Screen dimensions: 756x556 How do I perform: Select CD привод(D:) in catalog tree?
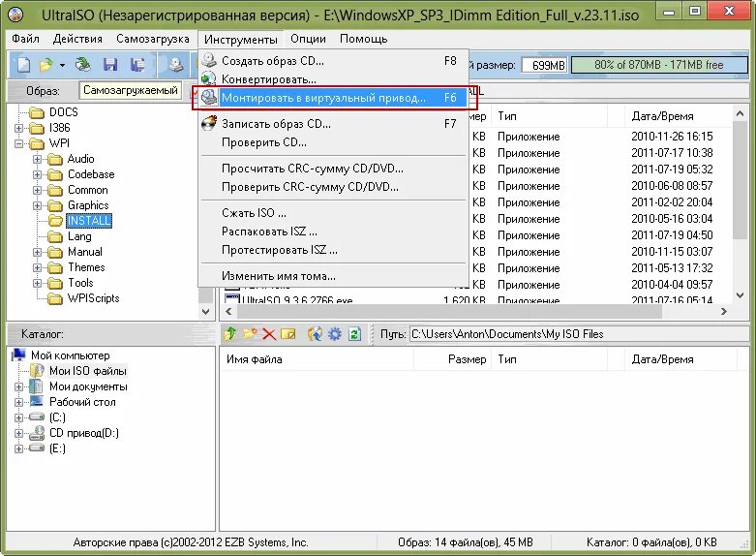[84, 433]
